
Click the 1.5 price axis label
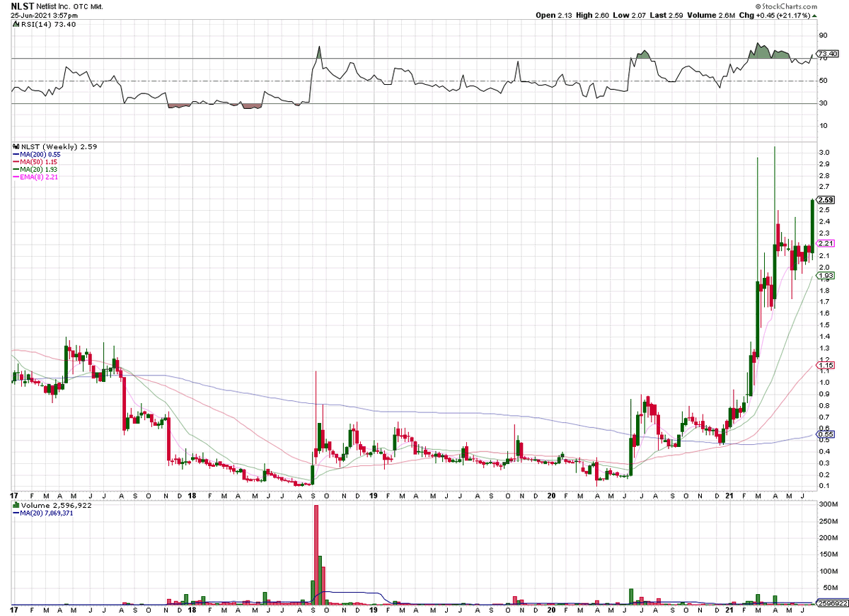coord(824,325)
